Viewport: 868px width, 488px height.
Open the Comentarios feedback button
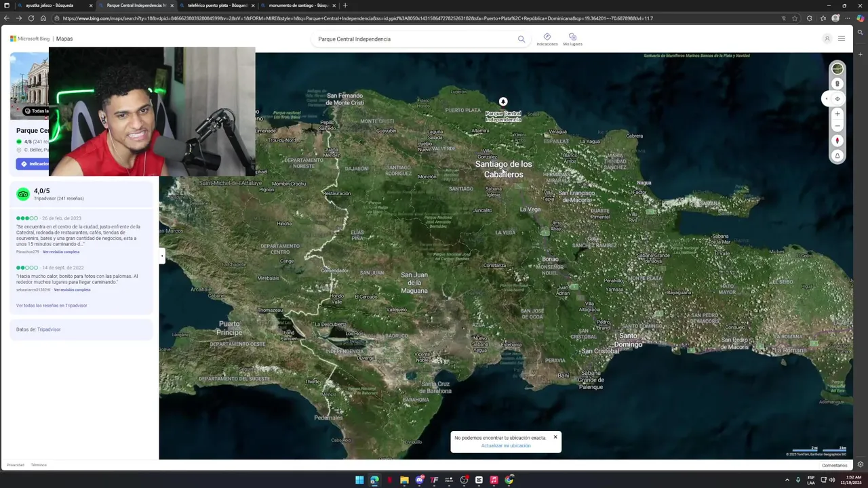(x=835, y=465)
